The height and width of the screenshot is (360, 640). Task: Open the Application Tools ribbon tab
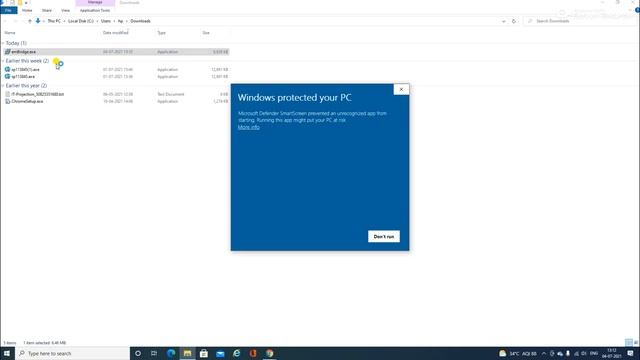(x=95, y=10)
